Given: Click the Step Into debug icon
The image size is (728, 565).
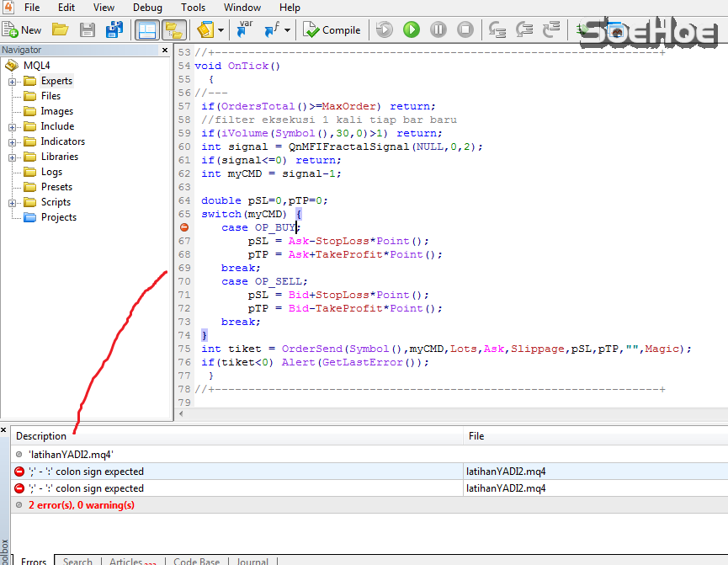Looking at the screenshot, I should (497, 30).
